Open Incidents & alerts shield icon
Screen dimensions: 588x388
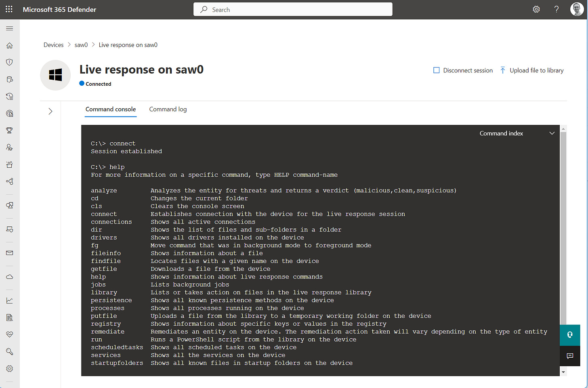coord(10,62)
